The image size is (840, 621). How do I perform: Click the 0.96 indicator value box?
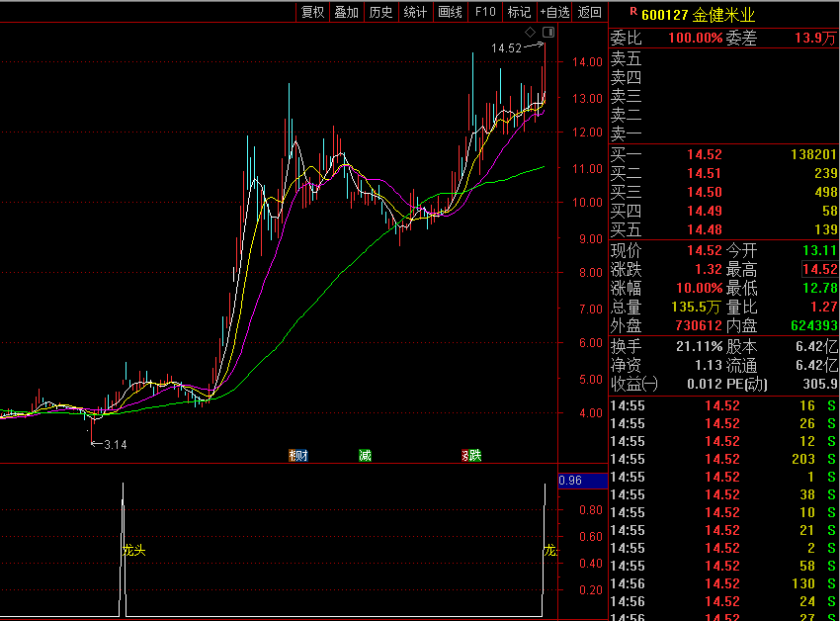coord(582,481)
